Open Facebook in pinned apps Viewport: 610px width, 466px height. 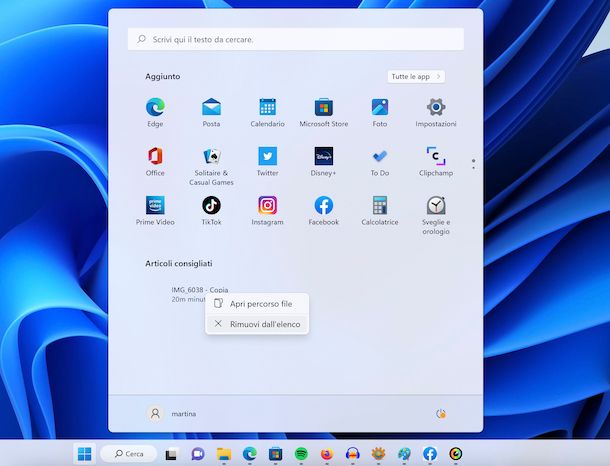coord(324,210)
